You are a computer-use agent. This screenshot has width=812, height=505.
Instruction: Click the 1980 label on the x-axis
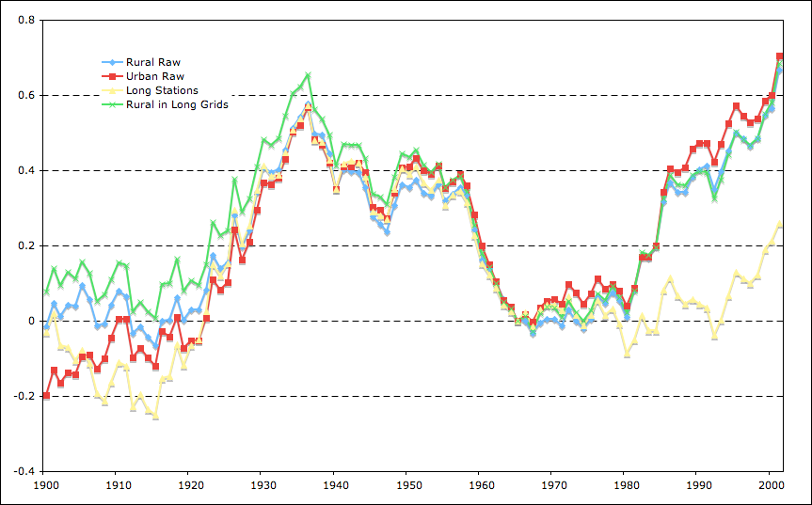click(x=626, y=486)
